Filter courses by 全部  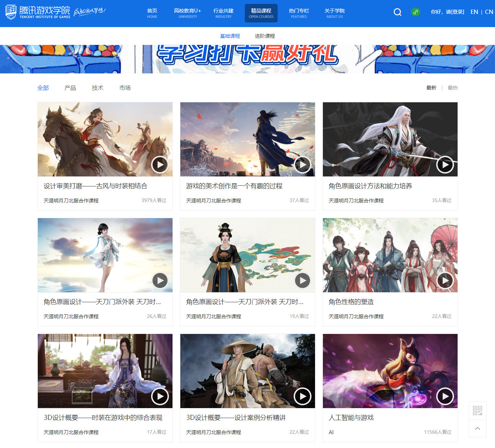[x=43, y=88]
